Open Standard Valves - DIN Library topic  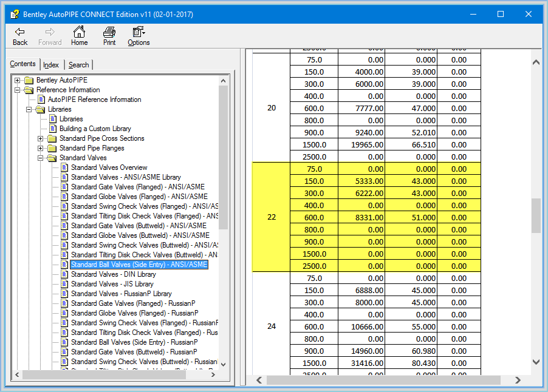pyautogui.click(x=113, y=274)
